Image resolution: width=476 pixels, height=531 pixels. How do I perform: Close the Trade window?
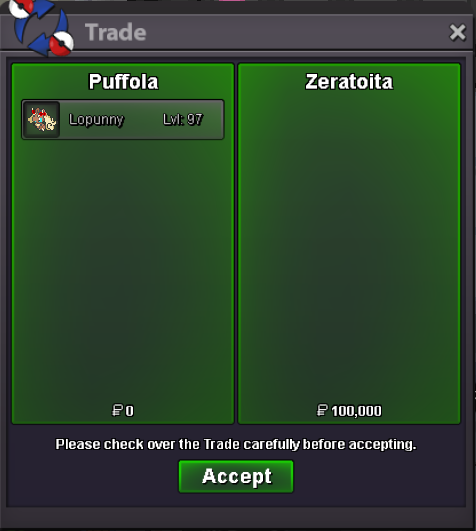click(457, 33)
